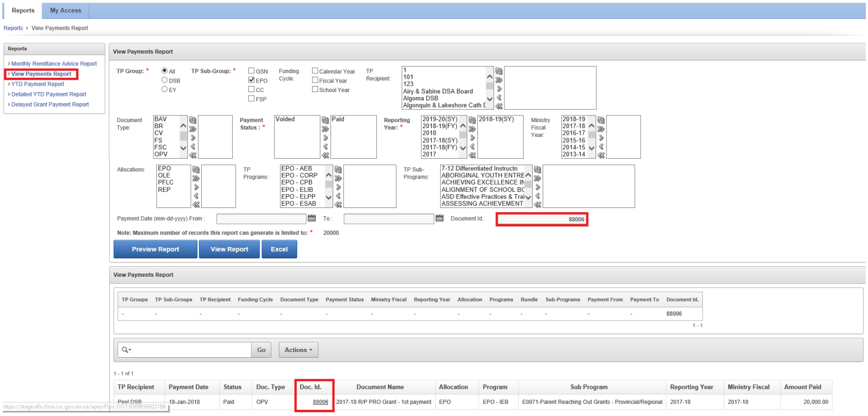Move all Document Type items right
Image resolution: width=868 pixels, height=416 pixels.
click(193, 129)
